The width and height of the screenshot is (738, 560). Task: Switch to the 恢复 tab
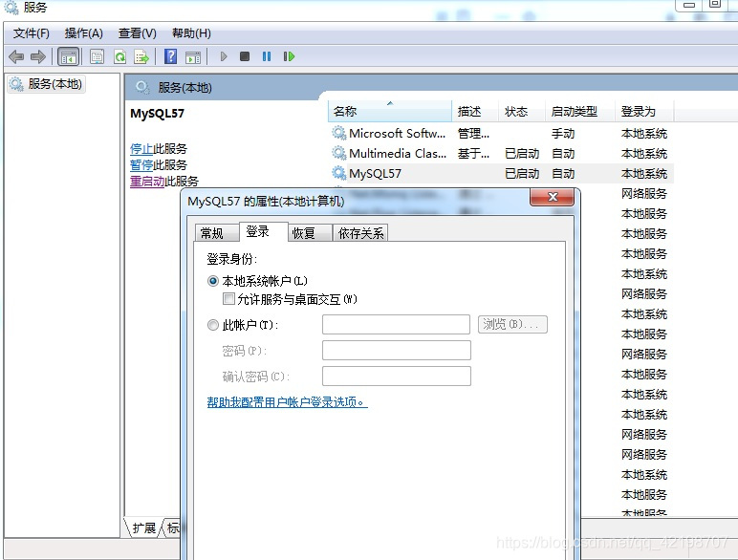pyautogui.click(x=310, y=233)
